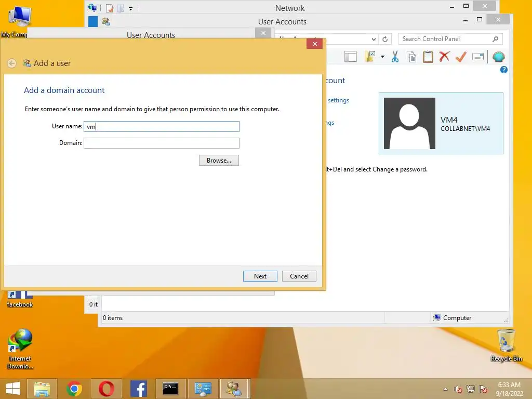Open the Facebook taskbar icon
The image size is (532, 399).
(138, 389)
